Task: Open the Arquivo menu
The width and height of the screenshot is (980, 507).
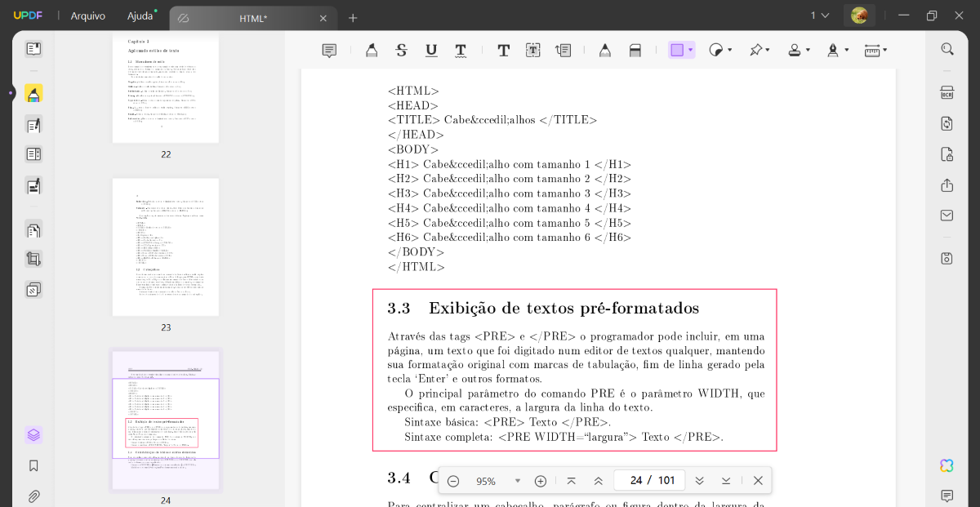Action: 87,16
